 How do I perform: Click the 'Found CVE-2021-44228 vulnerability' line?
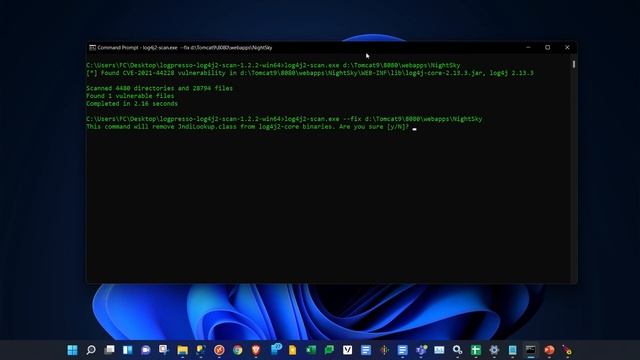coord(310,73)
